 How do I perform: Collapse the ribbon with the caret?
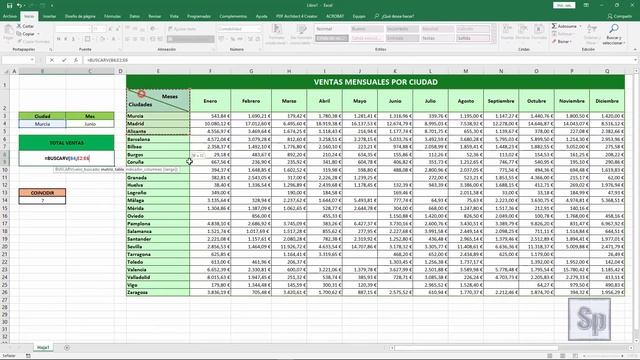pos(636,49)
